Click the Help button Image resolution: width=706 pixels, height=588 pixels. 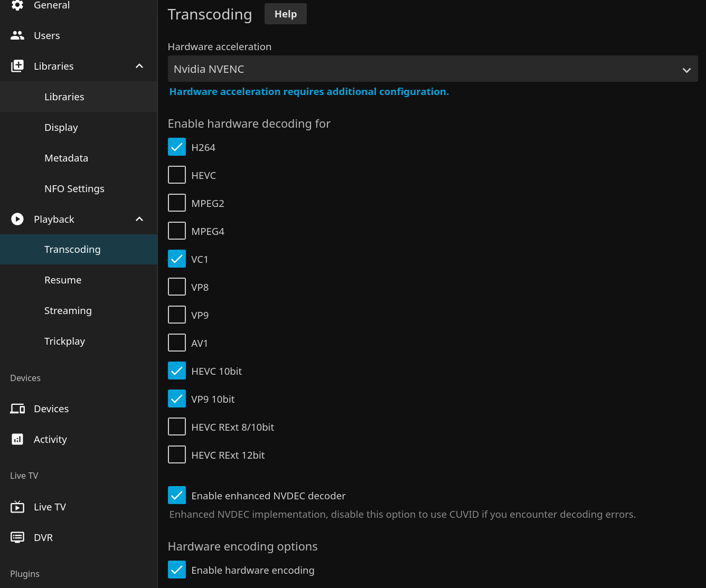pyautogui.click(x=285, y=14)
